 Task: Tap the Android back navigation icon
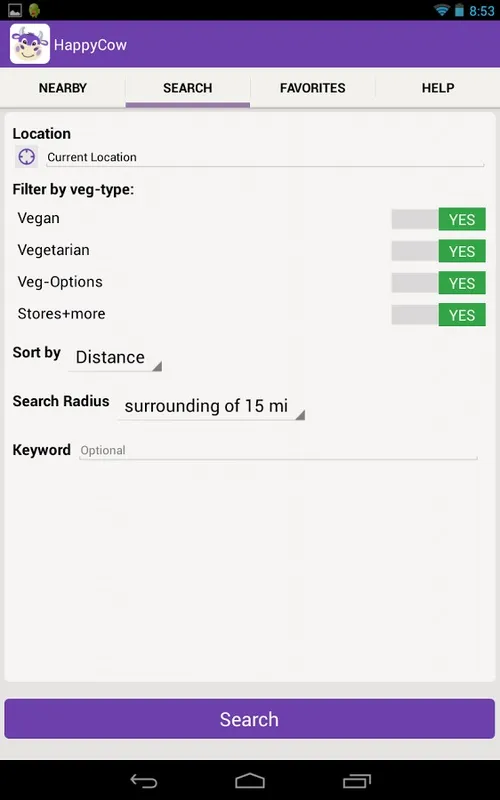(x=144, y=781)
